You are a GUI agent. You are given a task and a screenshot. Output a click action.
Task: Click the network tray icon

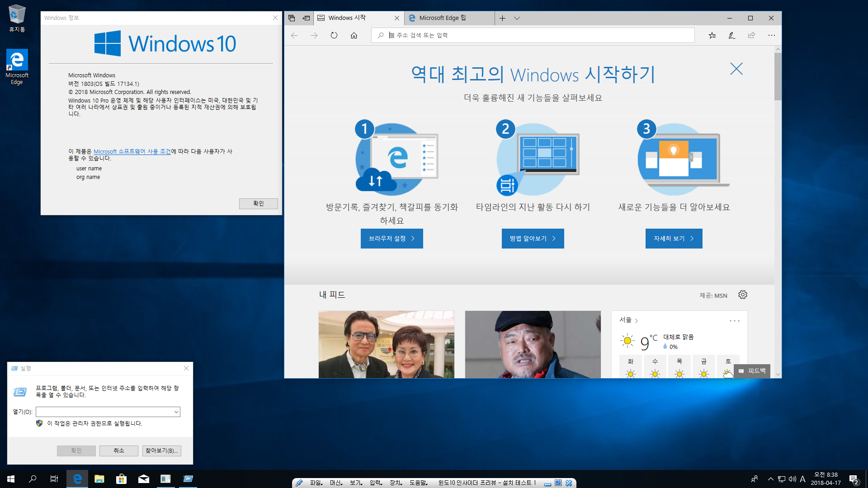click(x=782, y=479)
